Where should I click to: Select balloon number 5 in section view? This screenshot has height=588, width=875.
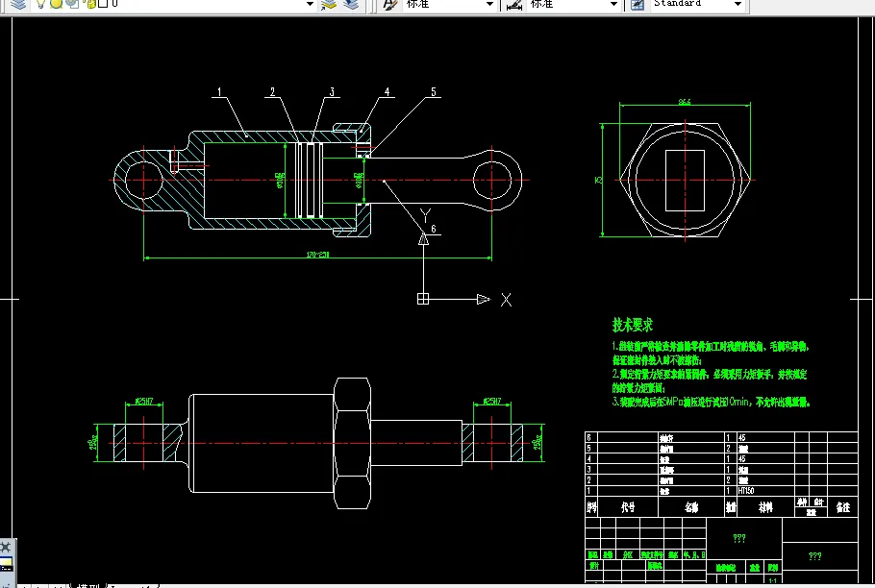point(434,92)
